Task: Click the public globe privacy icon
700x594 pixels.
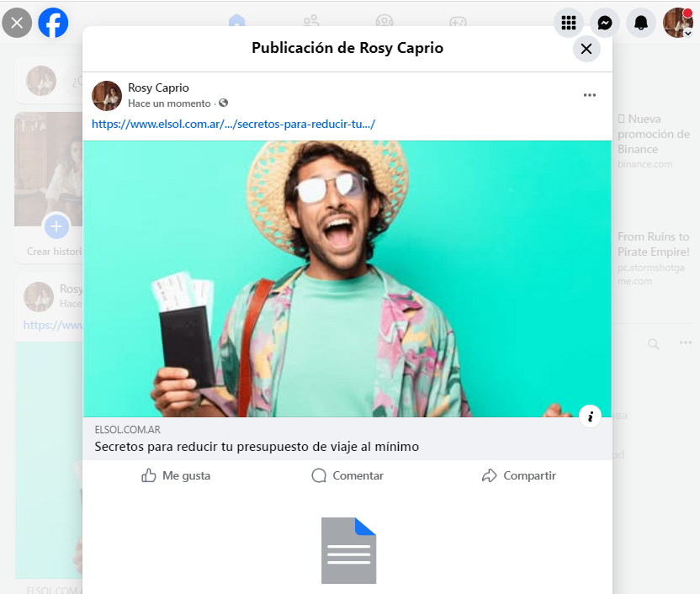Action: point(224,103)
